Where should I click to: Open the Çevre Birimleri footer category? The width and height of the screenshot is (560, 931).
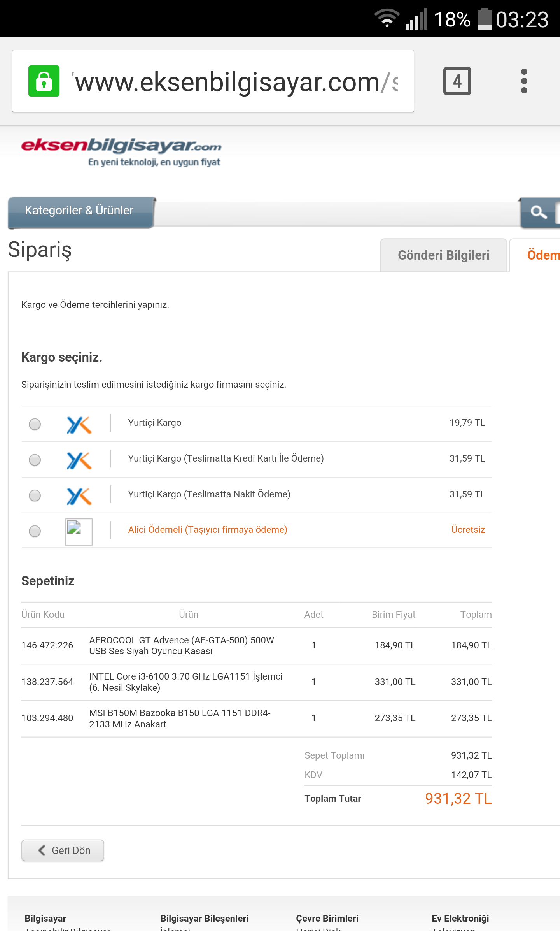pyautogui.click(x=327, y=919)
